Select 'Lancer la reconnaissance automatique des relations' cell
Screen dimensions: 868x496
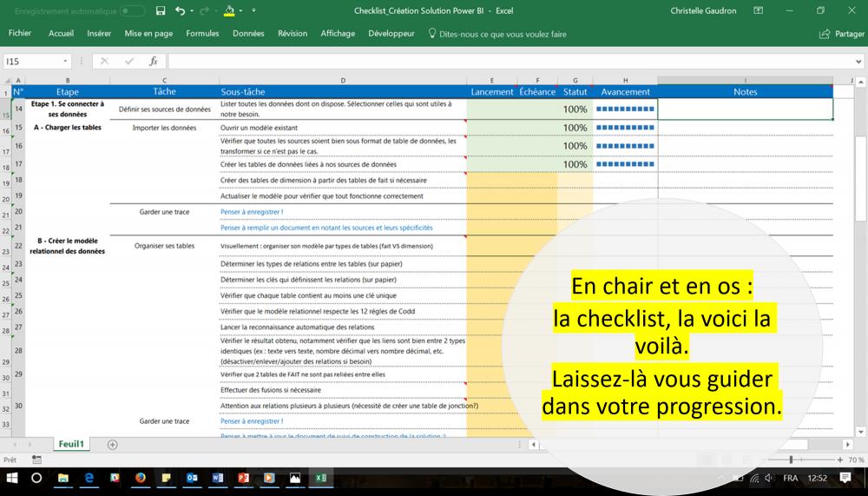pyautogui.click(x=343, y=327)
